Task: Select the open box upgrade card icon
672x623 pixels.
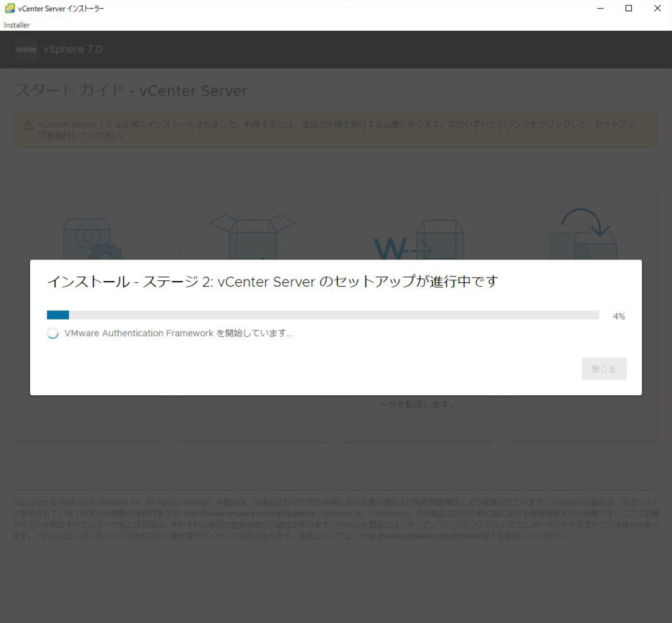Action: 253,237
